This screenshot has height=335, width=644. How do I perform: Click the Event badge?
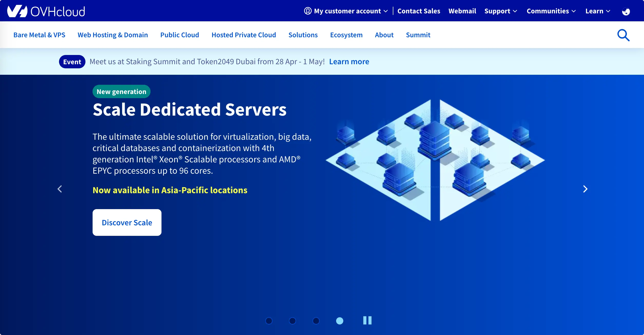tap(72, 62)
